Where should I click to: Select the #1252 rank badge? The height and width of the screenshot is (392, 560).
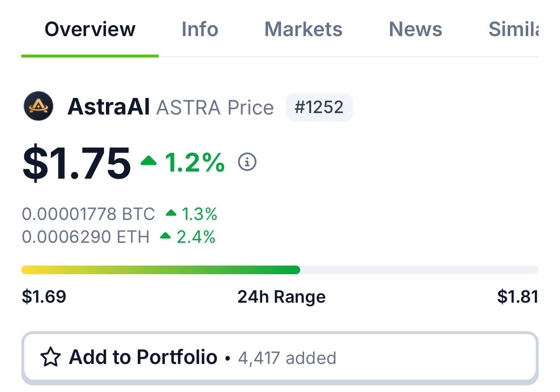[x=319, y=107]
